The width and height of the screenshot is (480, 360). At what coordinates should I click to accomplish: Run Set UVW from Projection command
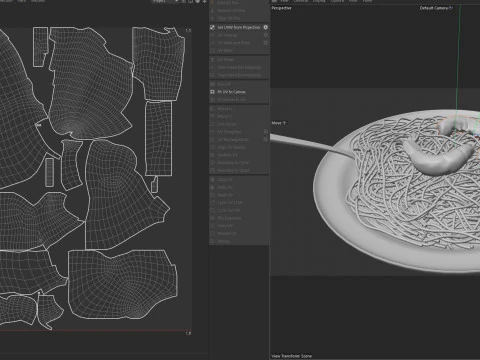point(239,27)
